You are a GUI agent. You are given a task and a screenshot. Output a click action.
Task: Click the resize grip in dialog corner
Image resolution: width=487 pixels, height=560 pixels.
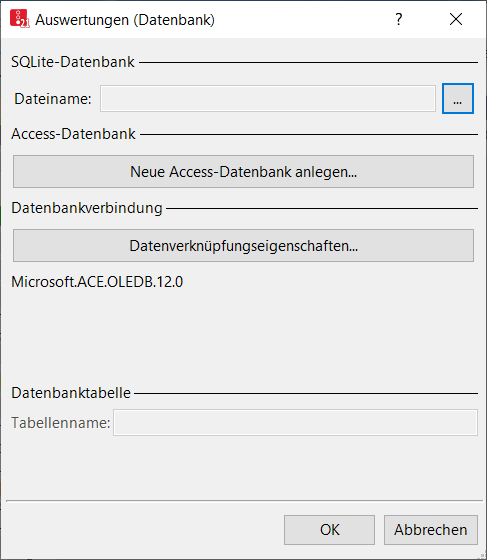482,555
